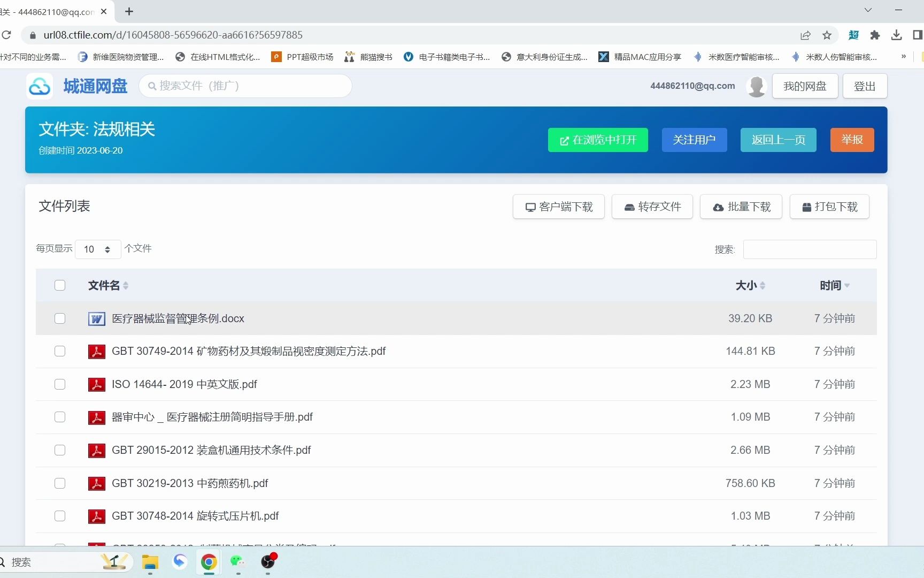Click the translate extension icon in toolbar

tap(853, 35)
